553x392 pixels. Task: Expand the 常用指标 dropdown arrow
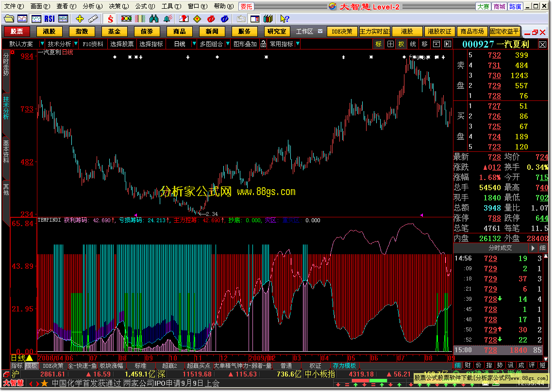(298, 44)
